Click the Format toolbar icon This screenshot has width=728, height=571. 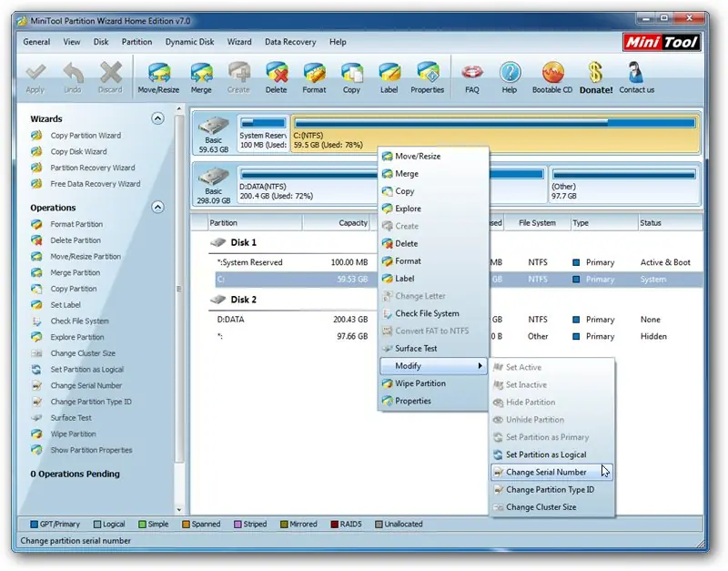point(314,78)
